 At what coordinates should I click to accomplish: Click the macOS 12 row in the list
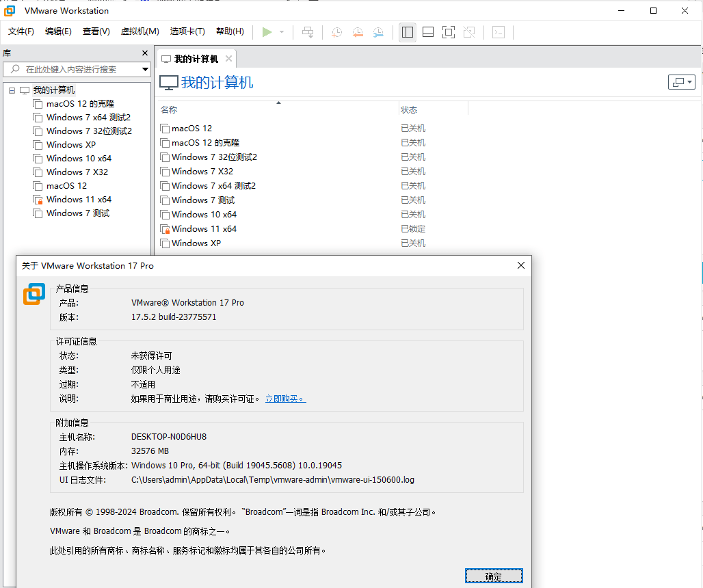click(x=314, y=129)
